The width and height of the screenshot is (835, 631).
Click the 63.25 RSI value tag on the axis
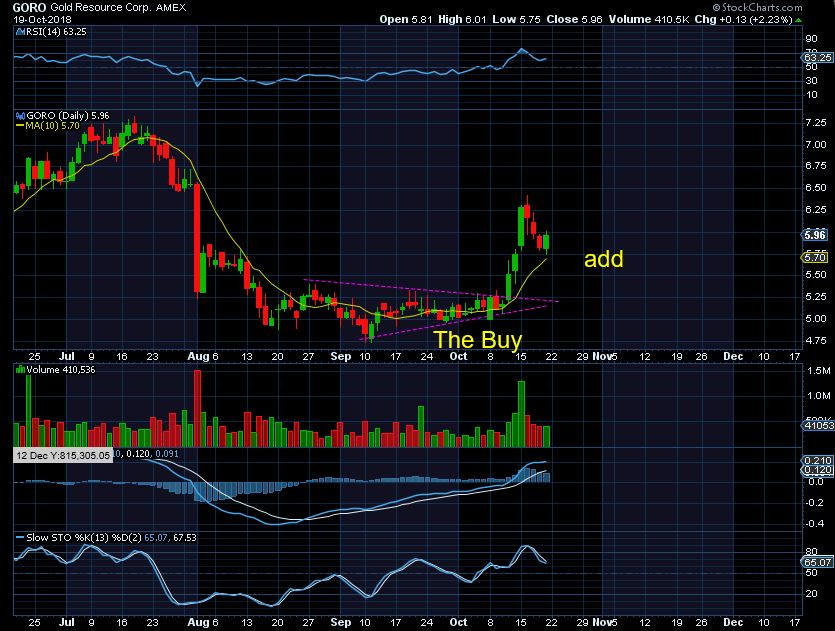pos(817,58)
